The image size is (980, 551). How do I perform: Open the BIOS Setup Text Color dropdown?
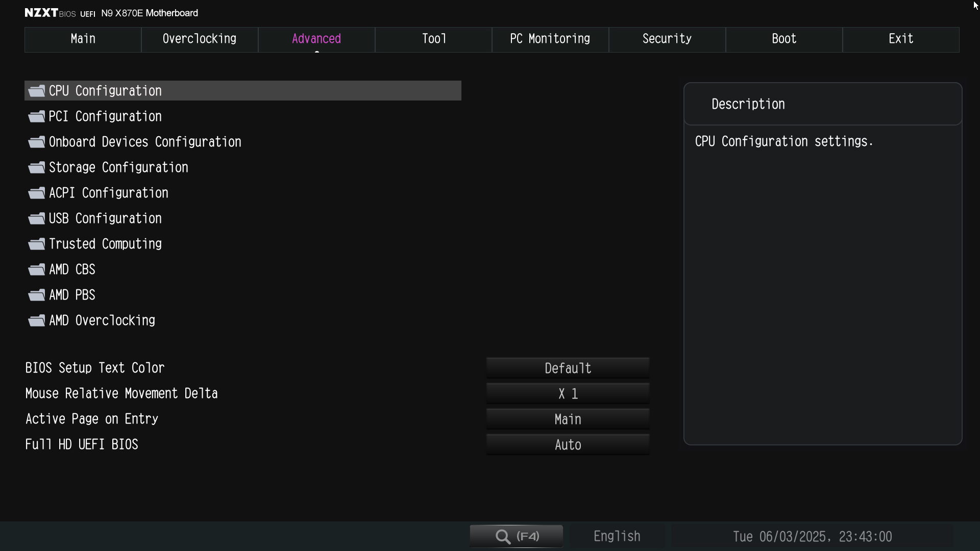[568, 368]
